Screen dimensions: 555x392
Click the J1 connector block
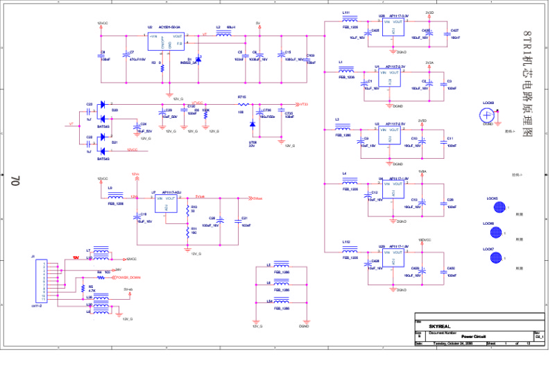(42, 281)
